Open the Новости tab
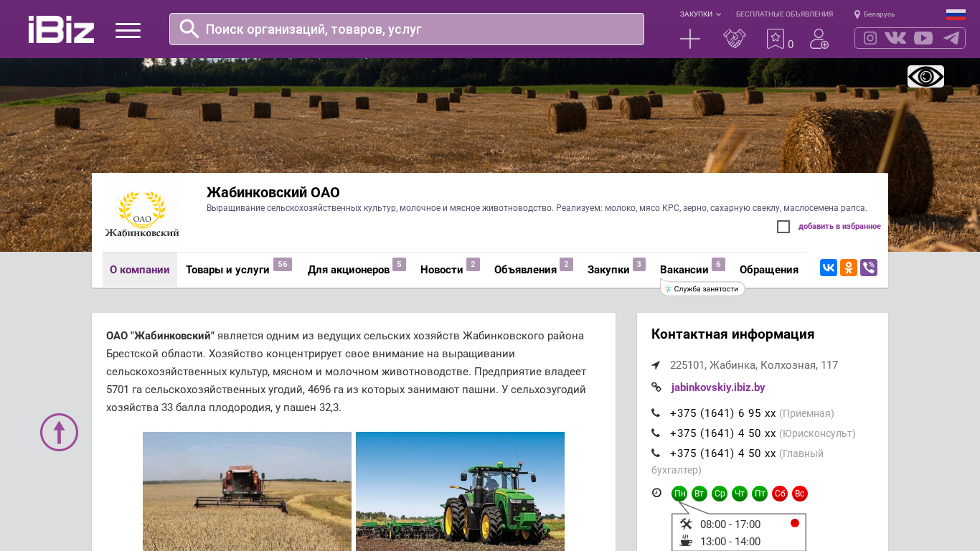The height and width of the screenshot is (551, 980). [x=450, y=270]
